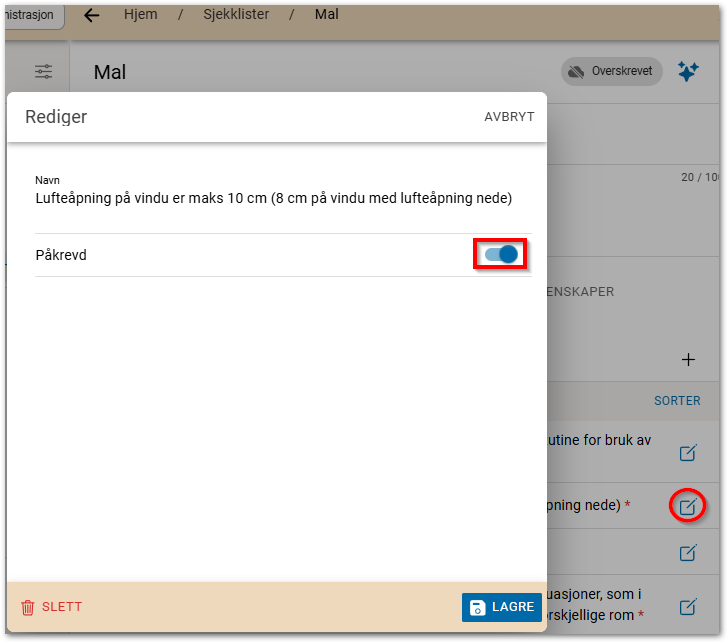Click the red-circled edit icon for 'åpning nede'

[688, 506]
